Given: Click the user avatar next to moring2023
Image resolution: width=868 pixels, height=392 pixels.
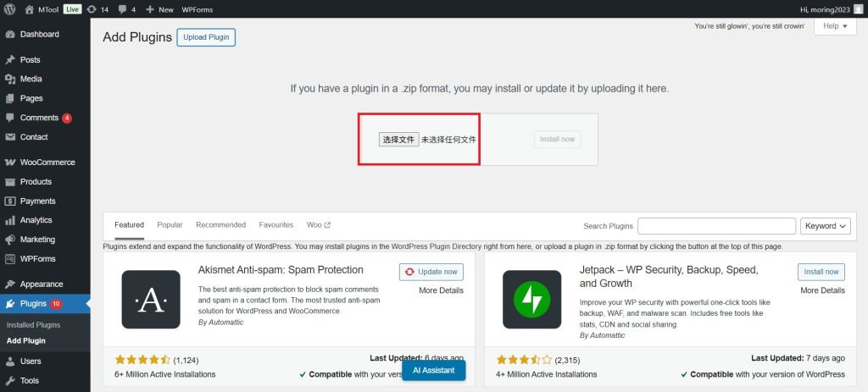Looking at the screenshot, I should click(858, 9).
